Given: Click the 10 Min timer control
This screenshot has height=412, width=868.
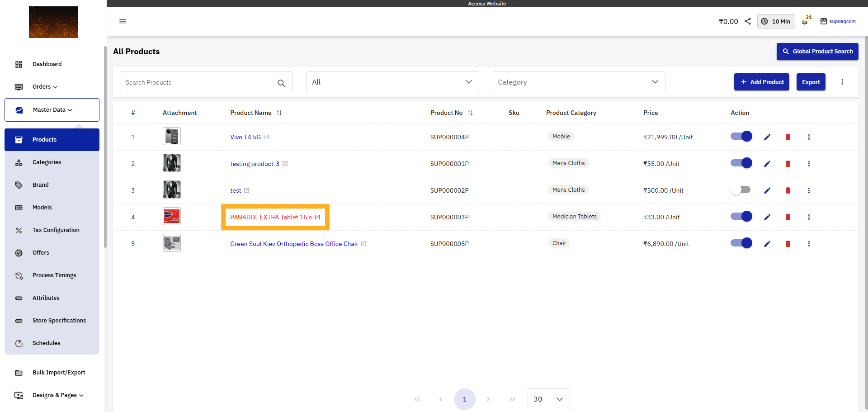Looking at the screenshot, I should pyautogui.click(x=776, y=21).
